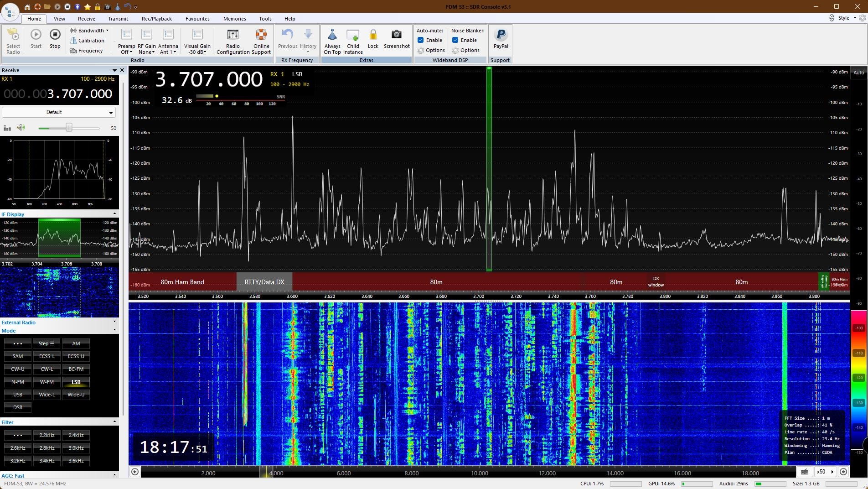Click the volume slider handle
Viewport: 868px width, 489px height.
tap(69, 128)
